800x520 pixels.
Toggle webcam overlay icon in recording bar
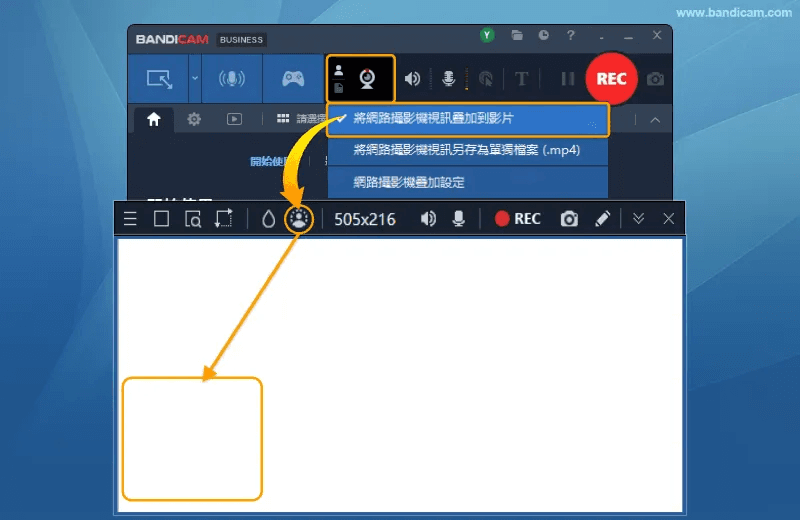299,219
